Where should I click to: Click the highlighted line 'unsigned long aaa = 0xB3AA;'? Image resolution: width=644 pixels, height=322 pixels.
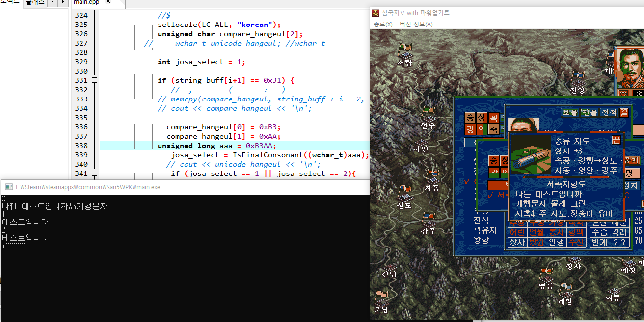217,146
